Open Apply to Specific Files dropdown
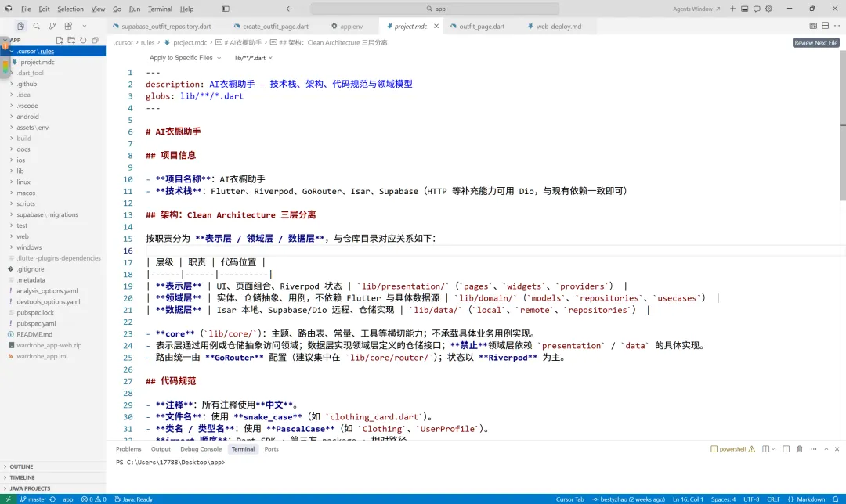 185,58
